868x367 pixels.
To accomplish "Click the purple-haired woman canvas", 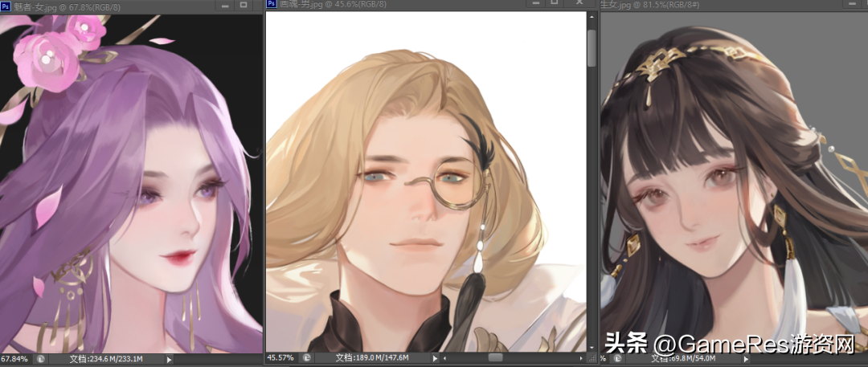I will [x=131, y=183].
